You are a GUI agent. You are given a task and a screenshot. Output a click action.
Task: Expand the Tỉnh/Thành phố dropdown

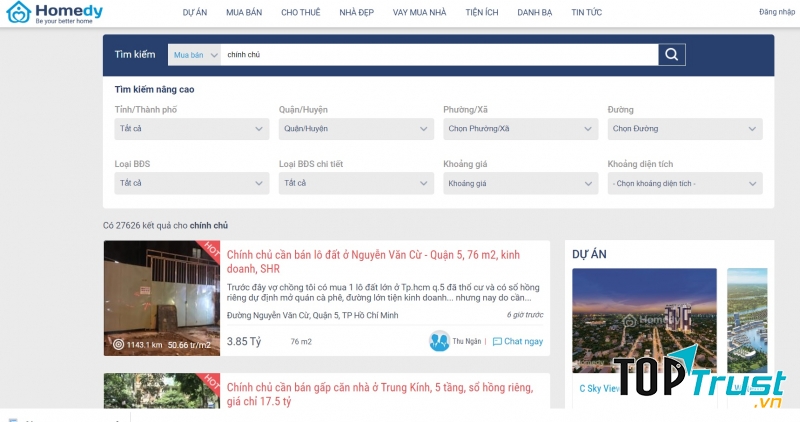click(x=191, y=129)
